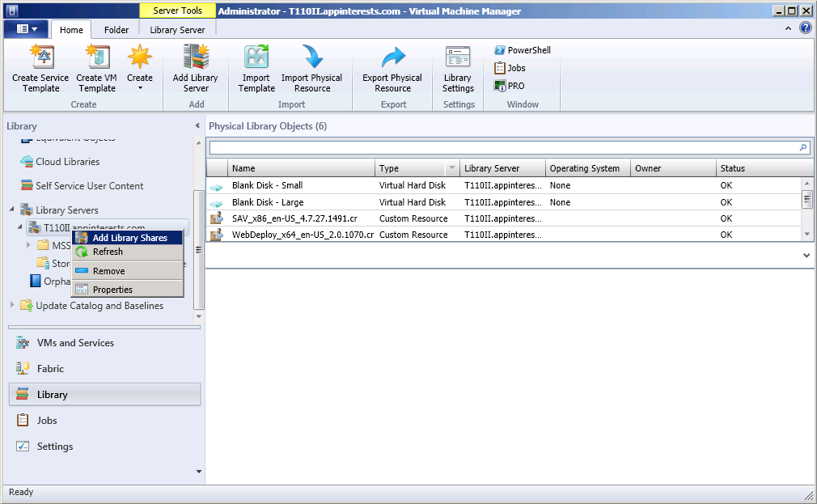Click the Create Service Template icon

click(x=40, y=57)
